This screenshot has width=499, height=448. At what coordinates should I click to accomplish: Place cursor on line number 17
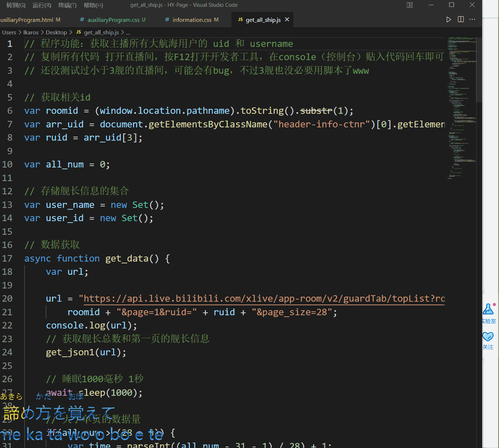pyautogui.click(x=7, y=258)
